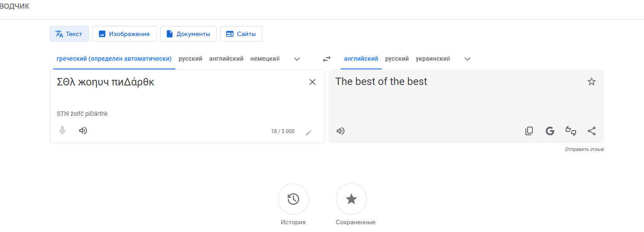Share the translation

pyautogui.click(x=592, y=131)
